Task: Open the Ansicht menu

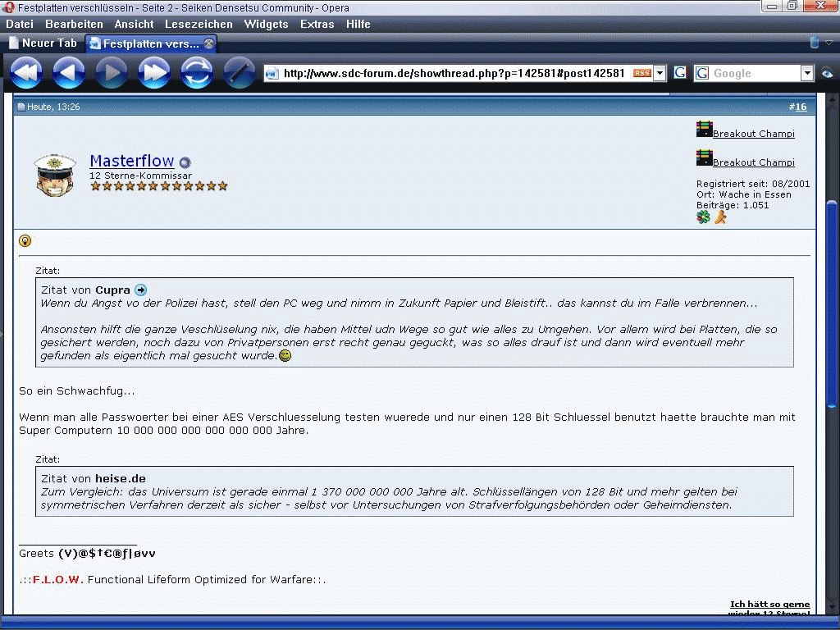Action: coord(134,24)
